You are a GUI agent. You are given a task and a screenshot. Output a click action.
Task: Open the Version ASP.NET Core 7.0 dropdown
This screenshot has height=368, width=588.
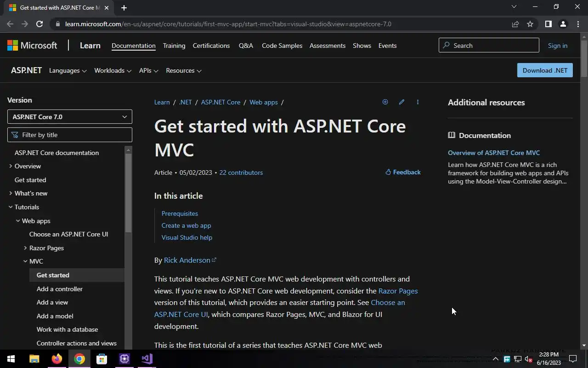point(70,116)
